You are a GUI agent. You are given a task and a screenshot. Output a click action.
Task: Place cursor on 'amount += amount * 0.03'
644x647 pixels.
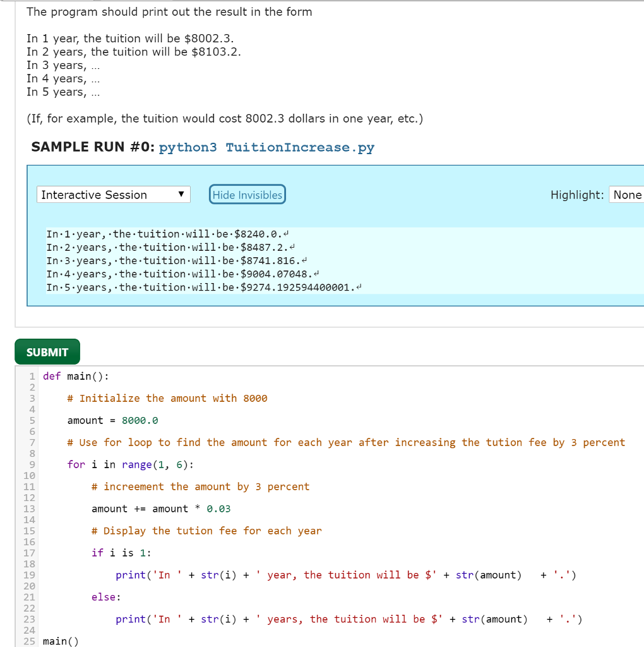161,509
